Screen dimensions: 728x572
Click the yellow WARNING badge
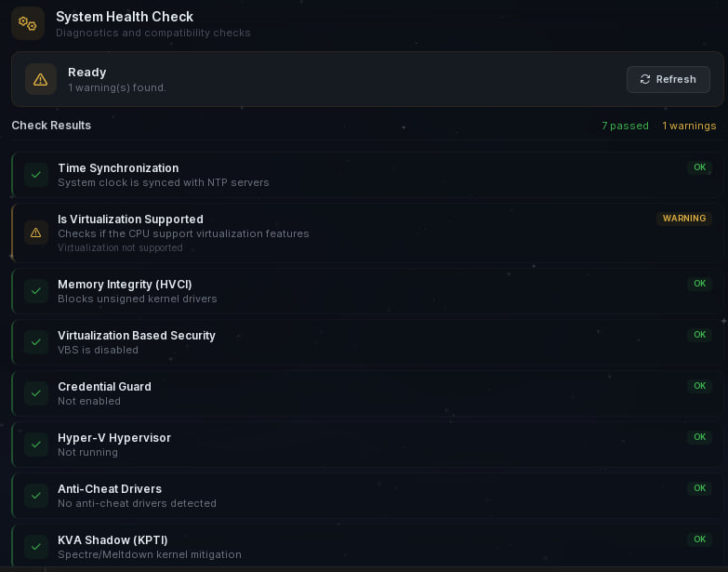(x=684, y=219)
